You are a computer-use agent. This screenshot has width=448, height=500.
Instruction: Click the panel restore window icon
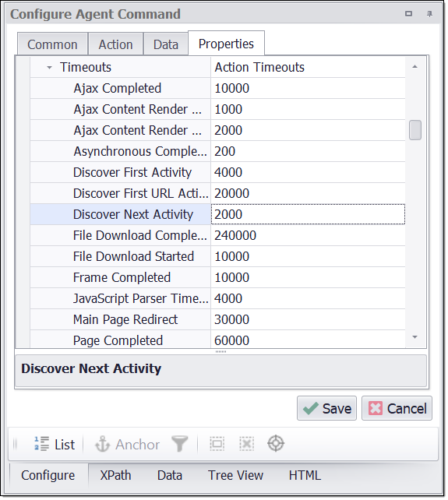coord(408,14)
